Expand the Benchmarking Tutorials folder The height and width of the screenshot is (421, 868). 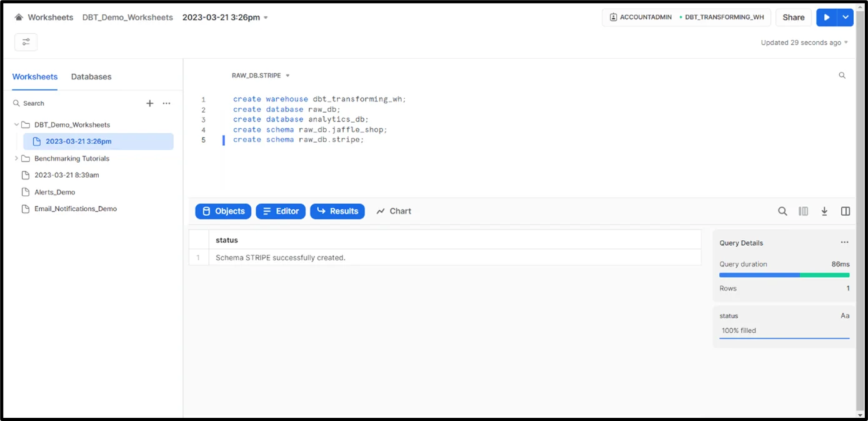pos(17,159)
